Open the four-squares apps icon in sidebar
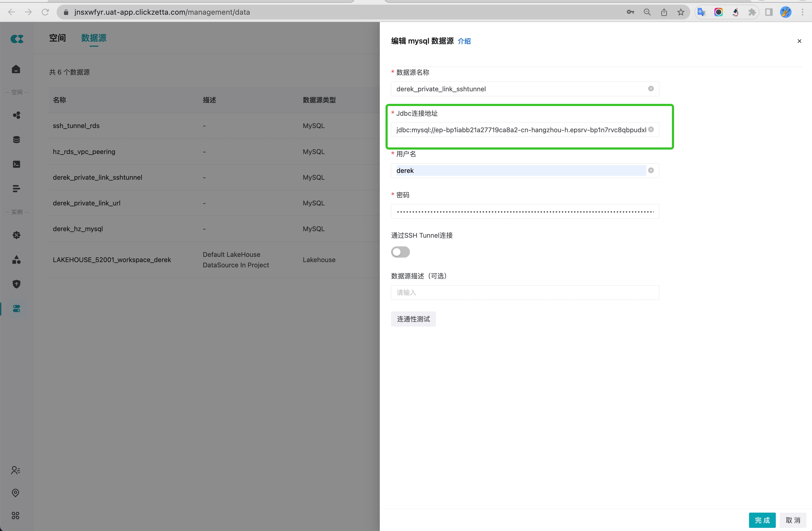The height and width of the screenshot is (531, 812). (x=16, y=515)
